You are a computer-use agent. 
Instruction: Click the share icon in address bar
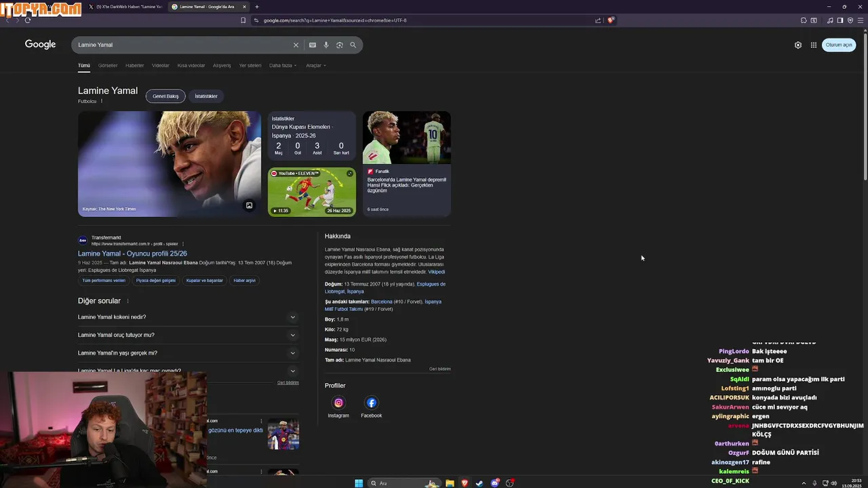[x=598, y=20]
